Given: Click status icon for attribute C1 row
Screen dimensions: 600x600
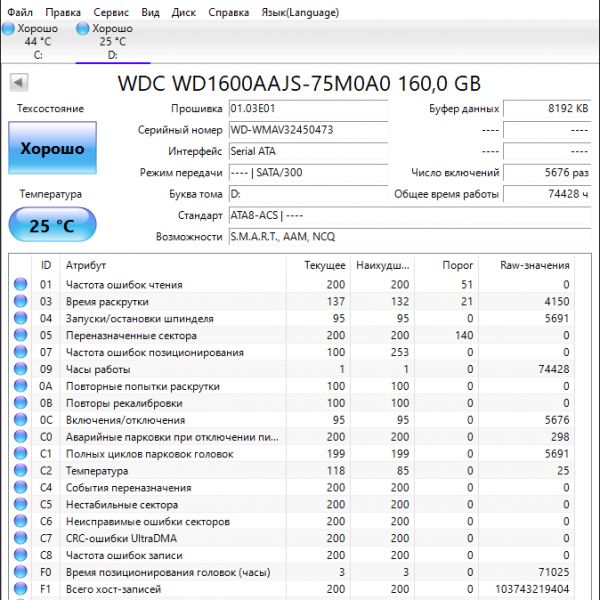Looking at the screenshot, I should pos(21,453).
